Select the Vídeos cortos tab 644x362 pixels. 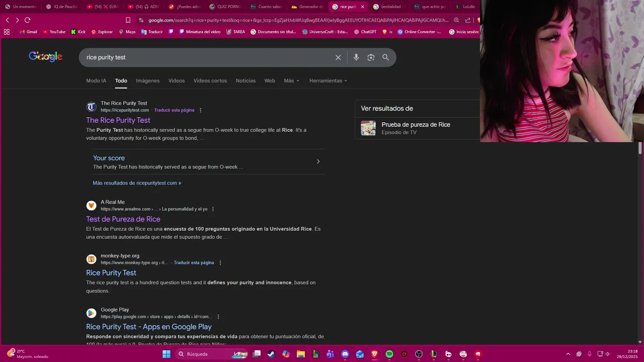(210, 80)
